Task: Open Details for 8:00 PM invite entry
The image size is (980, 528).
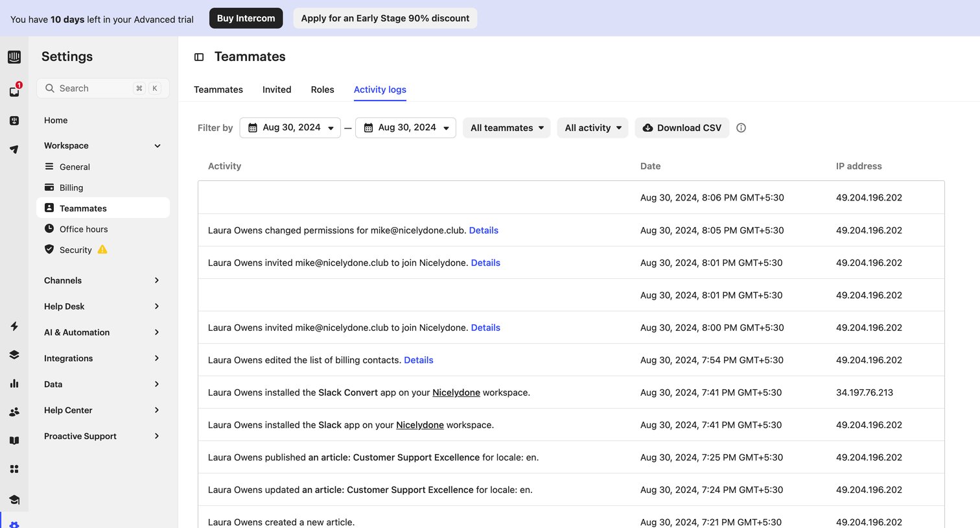Action: (x=485, y=328)
